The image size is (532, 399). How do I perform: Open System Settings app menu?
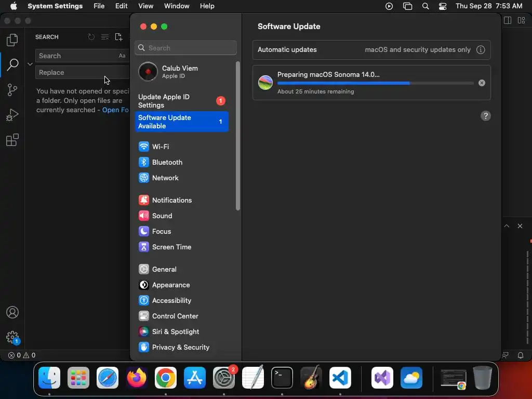tap(55, 6)
